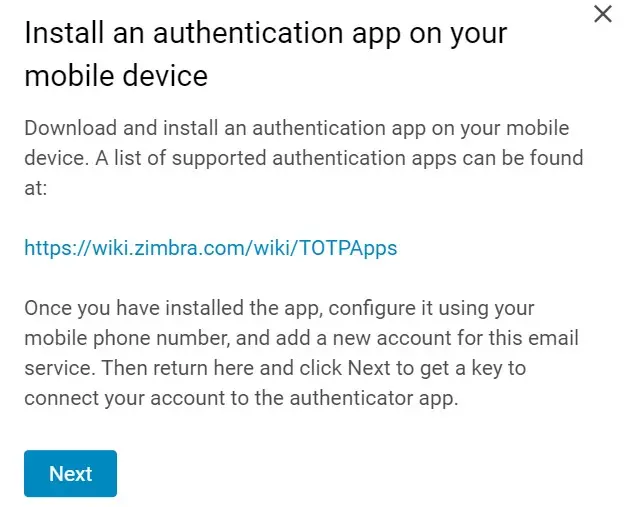Viewport: 625px width, 507px height.
Task: Open the wiki.zimbra.com TOTPApps link
Action: 210,248
